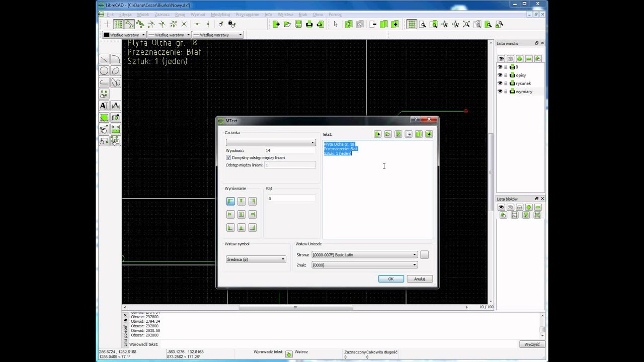Image resolution: width=644 pixels, height=362 pixels.
Task: Select top-left text alignment button
Action: pos(230,201)
